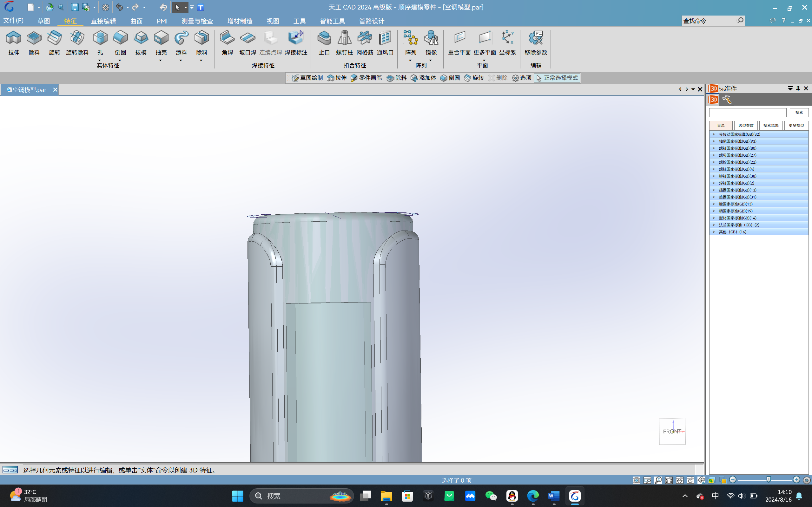Screen dimensions: 812x507
Task: Click the fit view icon in status bar
Action: [x=669, y=480]
